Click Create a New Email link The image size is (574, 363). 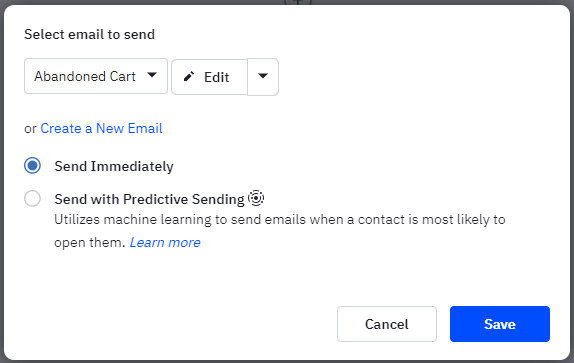(101, 128)
